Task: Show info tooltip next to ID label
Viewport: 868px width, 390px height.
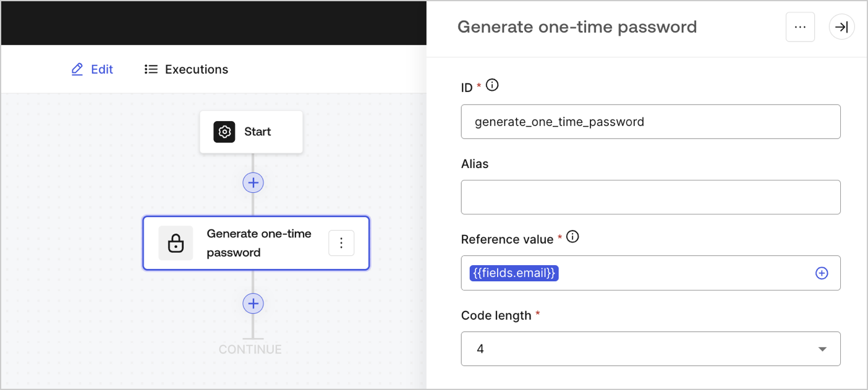Action: (492, 85)
